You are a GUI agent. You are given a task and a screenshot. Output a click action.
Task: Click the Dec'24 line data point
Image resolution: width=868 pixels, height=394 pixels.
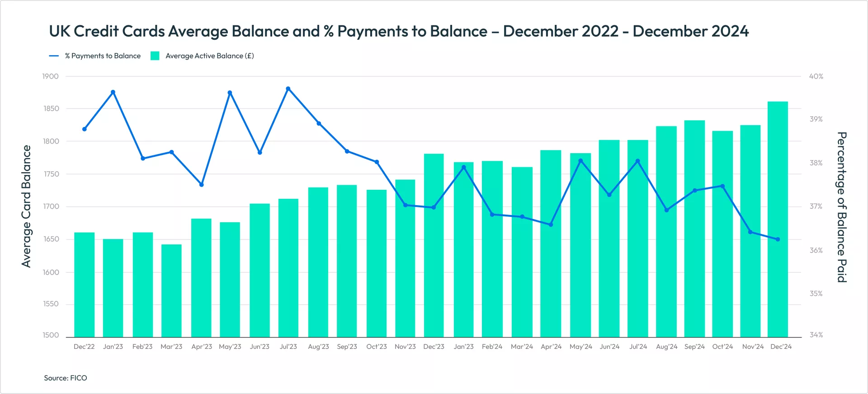(778, 239)
